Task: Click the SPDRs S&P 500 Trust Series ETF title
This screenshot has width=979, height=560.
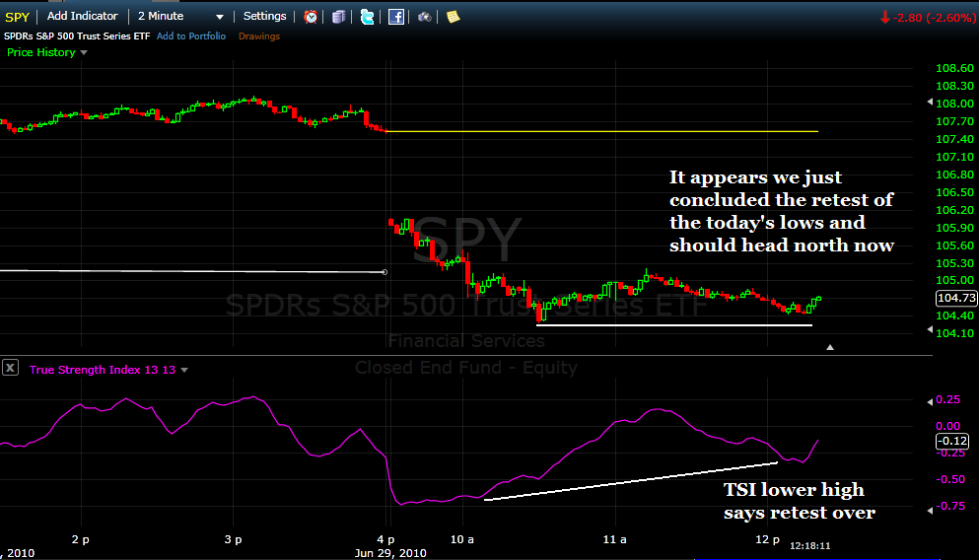Action: (x=78, y=36)
